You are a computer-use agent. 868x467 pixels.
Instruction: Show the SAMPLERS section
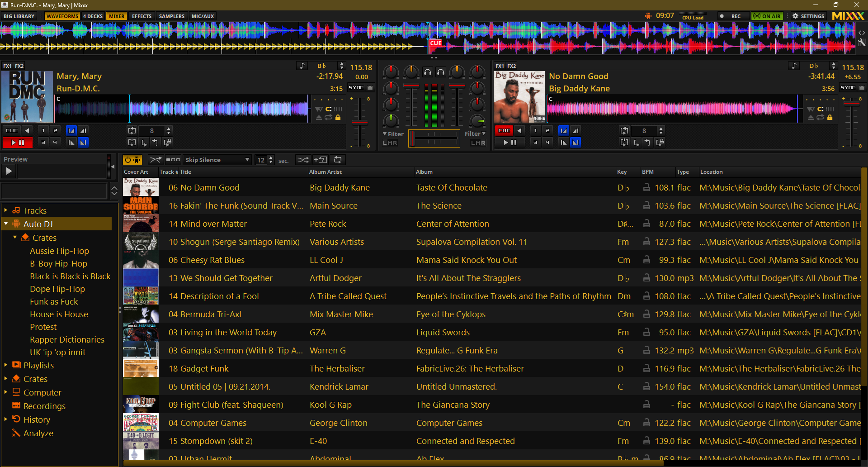[x=172, y=16]
